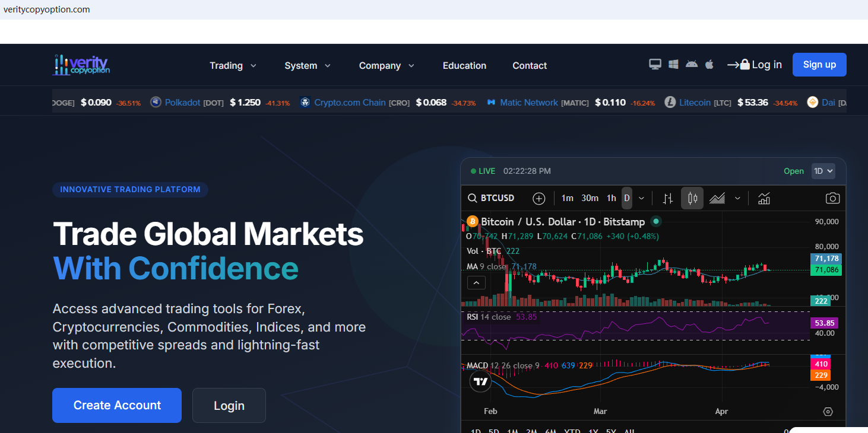Click the Log in link
This screenshot has height=433, width=868.
pyautogui.click(x=755, y=65)
